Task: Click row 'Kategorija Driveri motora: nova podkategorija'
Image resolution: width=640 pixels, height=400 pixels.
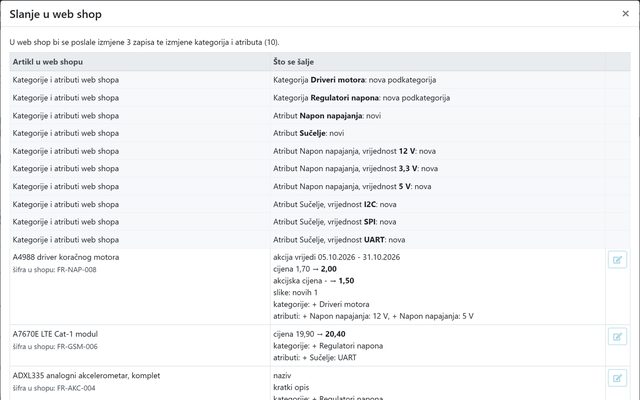Action: point(320,80)
